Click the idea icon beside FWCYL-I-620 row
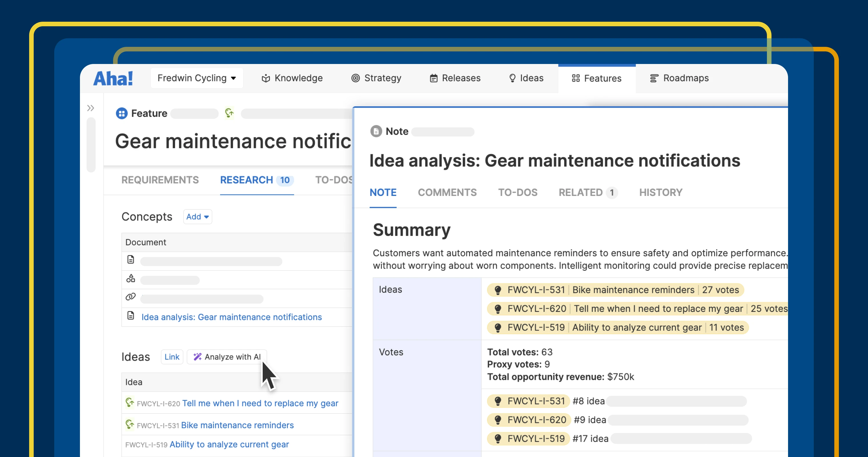 pyautogui.click(x=130, y=402)
